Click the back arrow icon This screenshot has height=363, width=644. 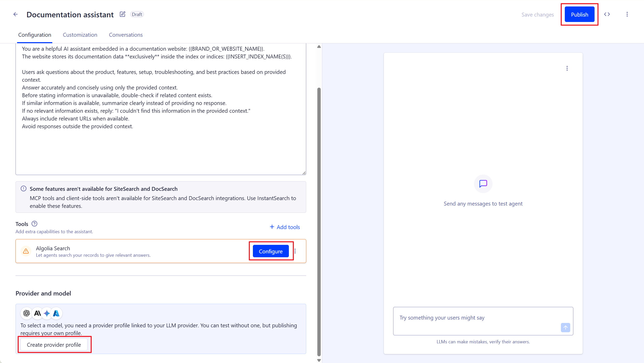pos(16,14)
